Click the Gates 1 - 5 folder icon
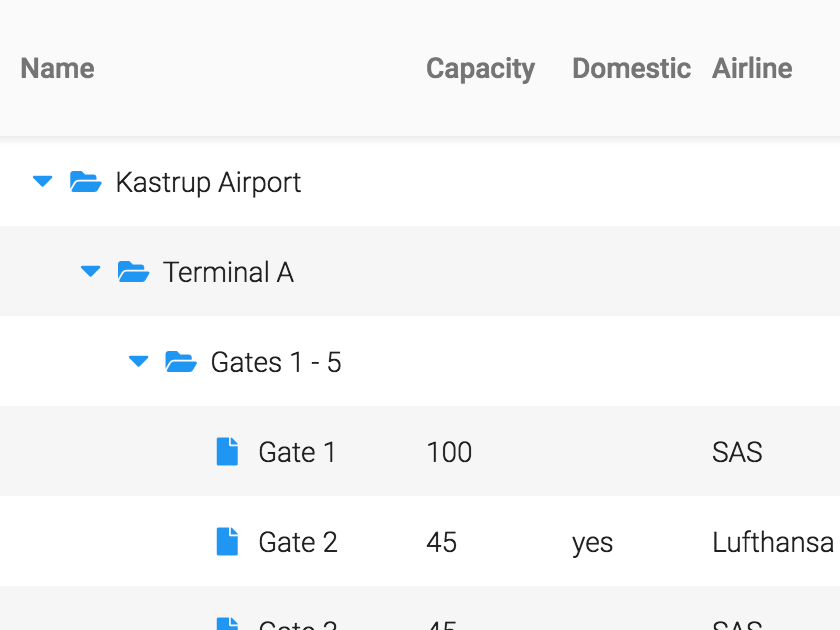Screen dimensions: 840x630 (180, 362)
